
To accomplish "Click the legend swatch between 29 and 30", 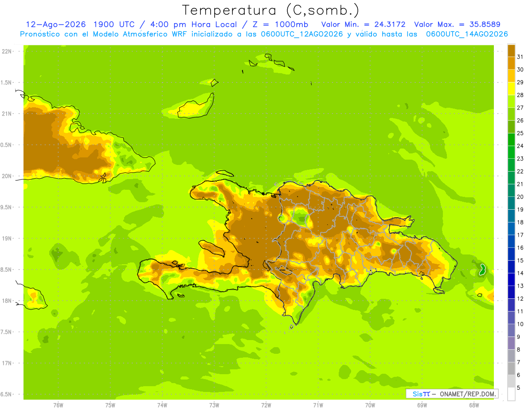I will click(511, 76).
